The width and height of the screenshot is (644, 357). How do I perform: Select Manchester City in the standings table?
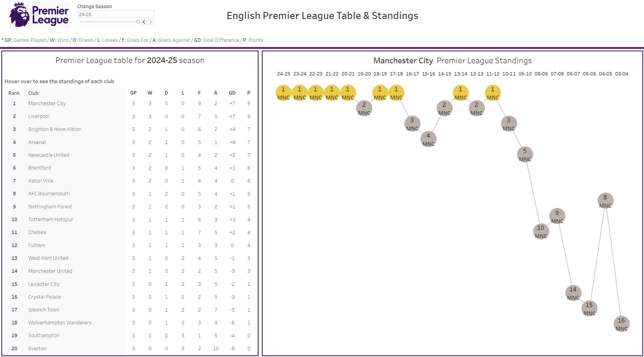[x=47, y=103]
